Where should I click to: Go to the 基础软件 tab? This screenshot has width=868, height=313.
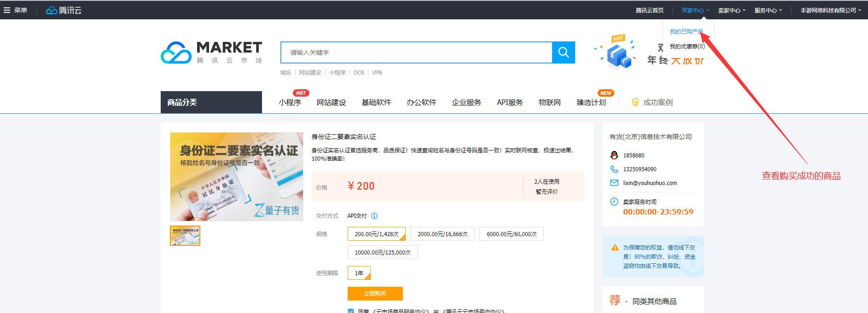[376, 102]
